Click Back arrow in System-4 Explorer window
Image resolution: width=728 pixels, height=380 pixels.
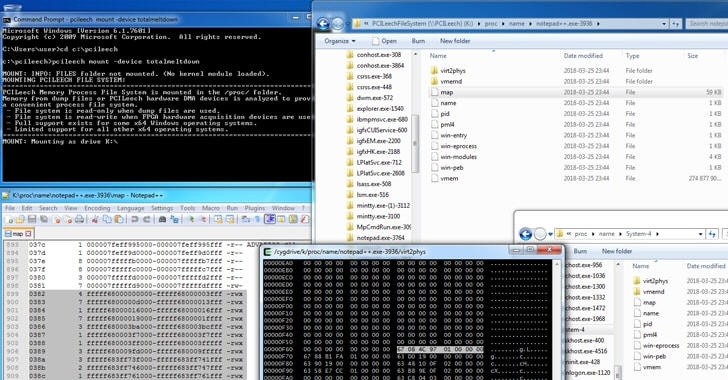tap(526, 234)
